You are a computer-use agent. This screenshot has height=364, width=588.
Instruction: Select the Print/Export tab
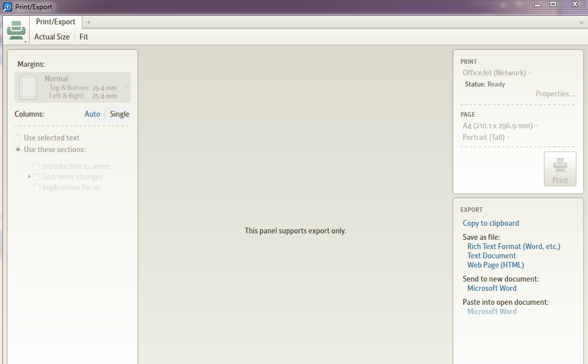(x=56, y=21)
